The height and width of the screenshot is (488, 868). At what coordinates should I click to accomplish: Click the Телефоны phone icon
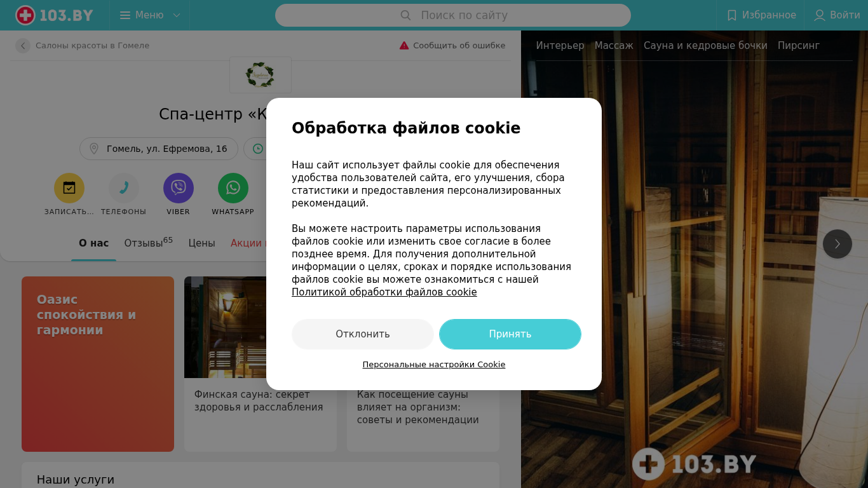tap(124, 188)
